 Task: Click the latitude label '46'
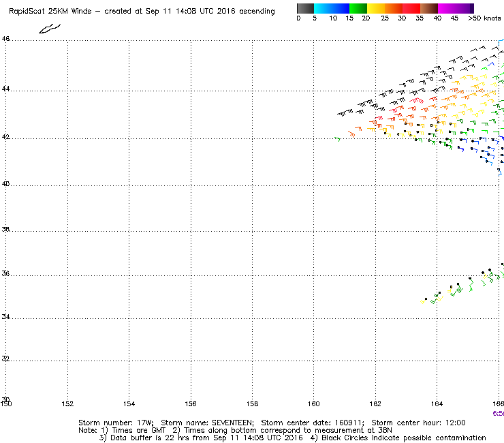pos(5,39)
